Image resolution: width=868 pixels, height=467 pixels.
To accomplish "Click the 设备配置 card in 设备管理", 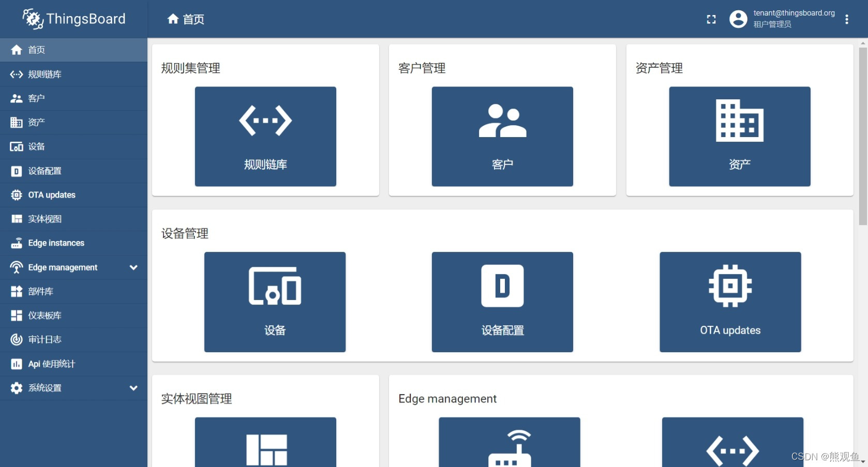I will (x=501, y=302).
